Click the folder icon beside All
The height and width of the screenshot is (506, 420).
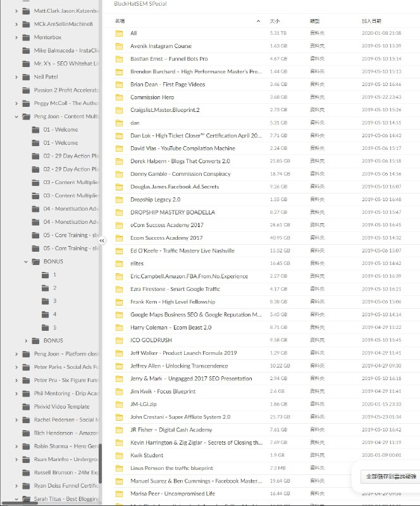pos(119,33)
